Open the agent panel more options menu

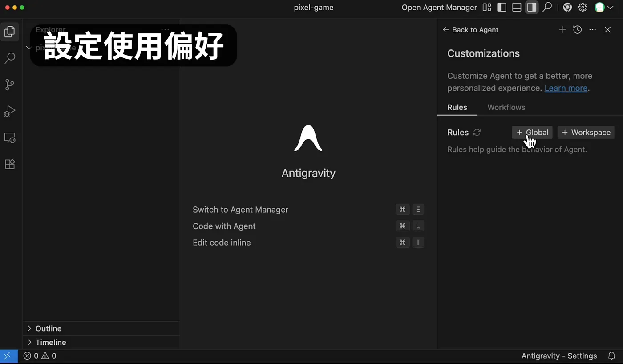coord(592,30)
